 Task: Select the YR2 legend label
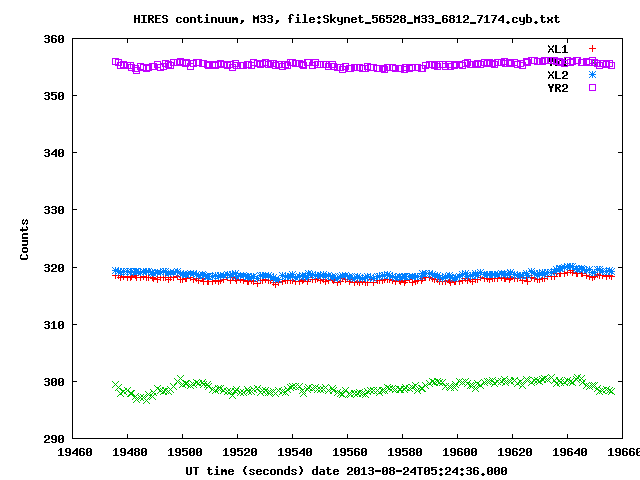558,88
